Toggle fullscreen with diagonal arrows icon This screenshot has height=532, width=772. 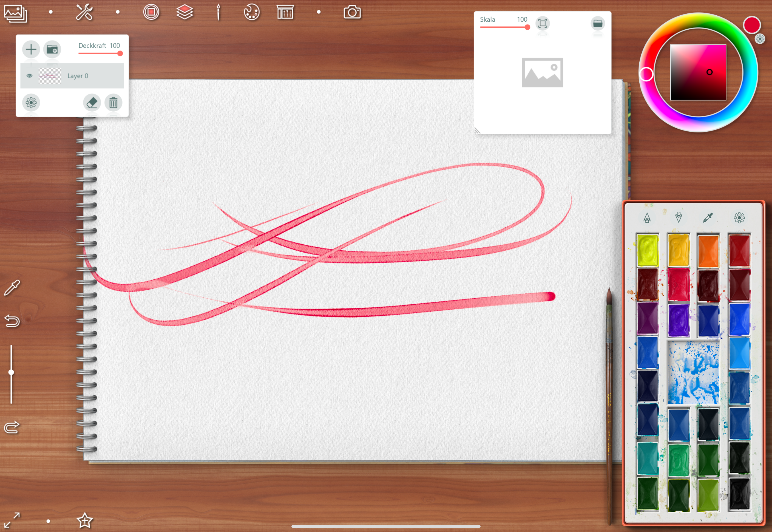click(12, 520)
